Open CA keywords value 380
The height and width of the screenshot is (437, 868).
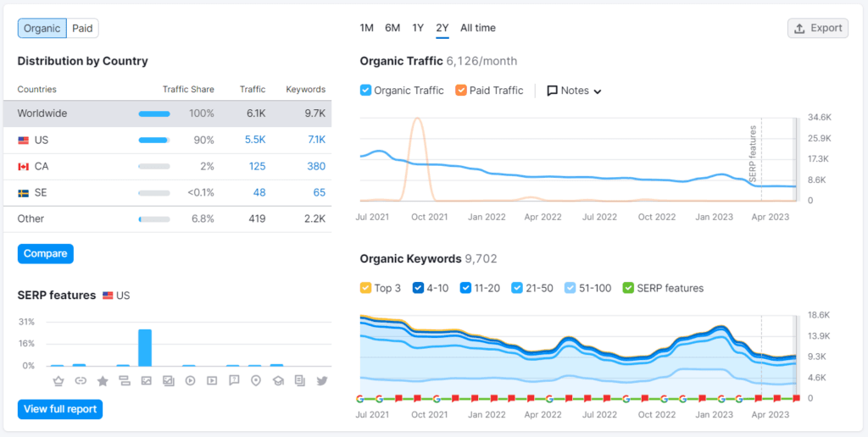coord(316,167)
